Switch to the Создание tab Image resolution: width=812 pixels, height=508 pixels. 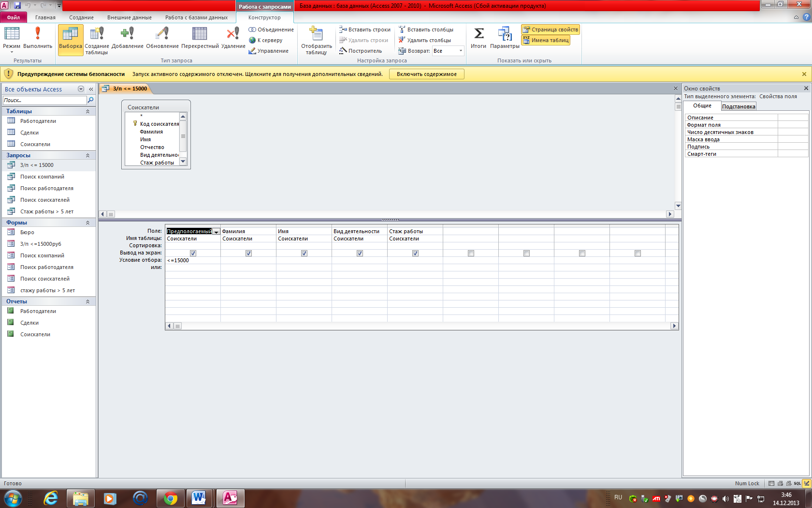click(81, 17)
